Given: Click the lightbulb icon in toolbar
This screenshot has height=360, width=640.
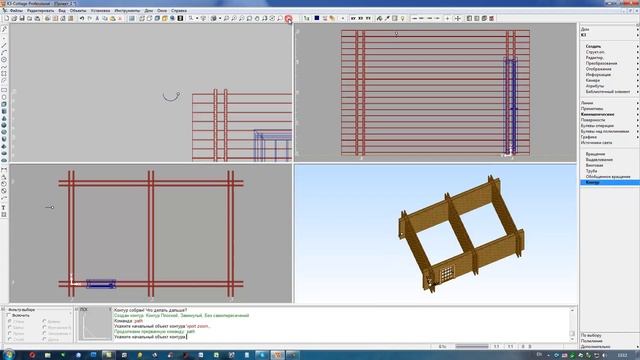Looking at the screenshot, I should point(402,18).
